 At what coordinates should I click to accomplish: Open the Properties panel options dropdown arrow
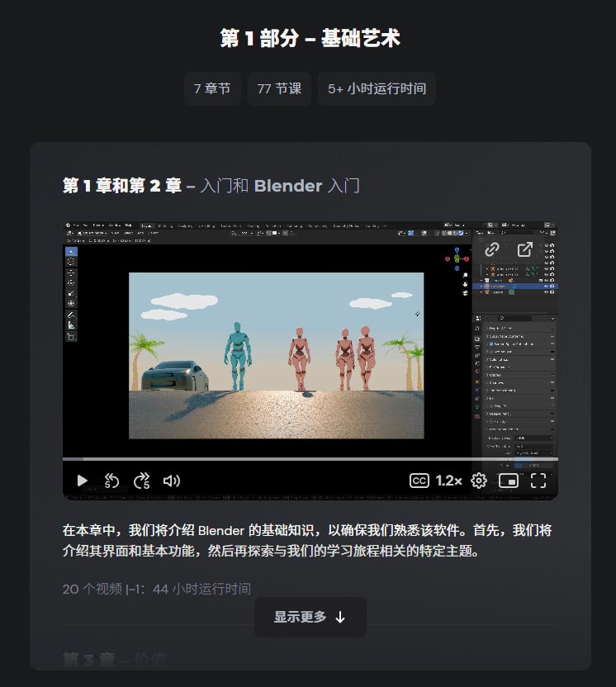(x=552, y=318)
